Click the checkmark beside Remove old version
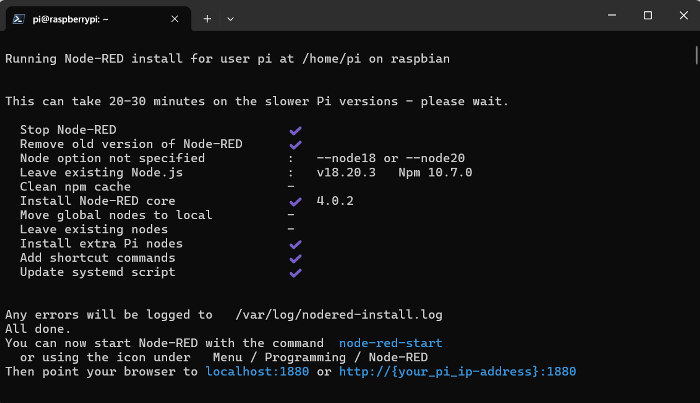Screen dimensions: 700x403 point(296,145)
